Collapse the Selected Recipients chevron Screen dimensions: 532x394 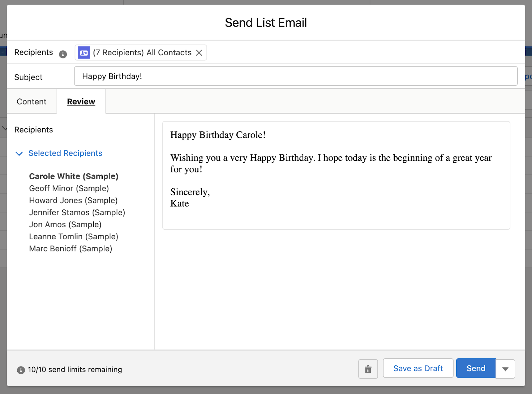tap(19, 153)
